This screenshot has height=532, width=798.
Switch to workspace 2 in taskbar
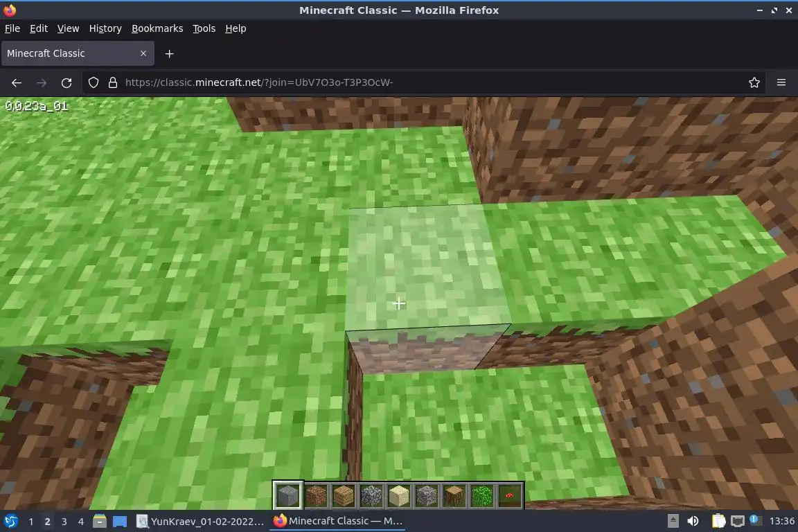click(x=47, y=522)
